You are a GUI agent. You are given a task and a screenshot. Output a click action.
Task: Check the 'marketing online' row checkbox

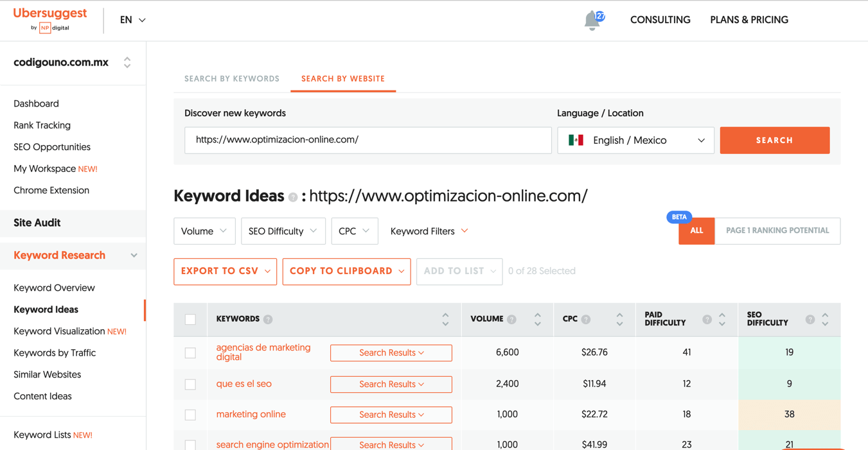(190, 415)
